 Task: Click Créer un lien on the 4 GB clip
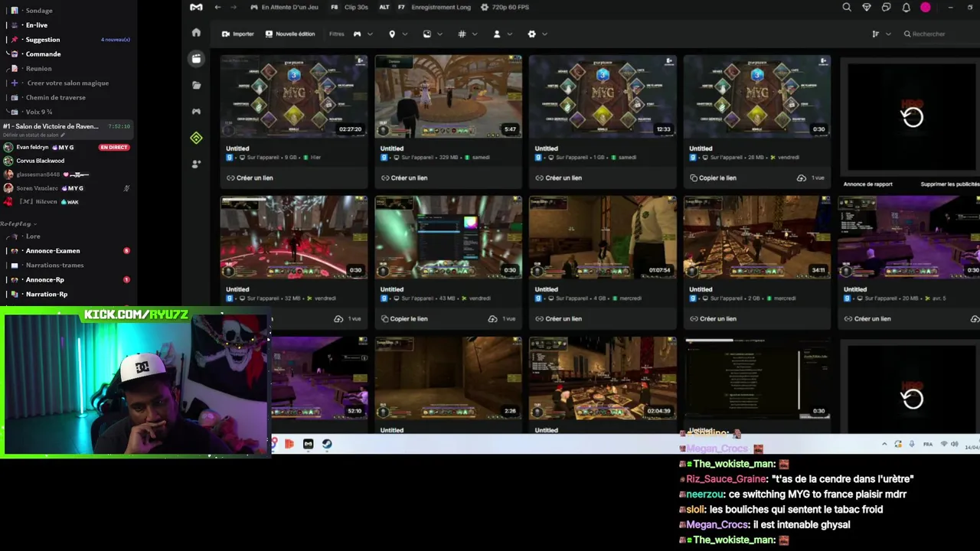click(x=559, y=318)
